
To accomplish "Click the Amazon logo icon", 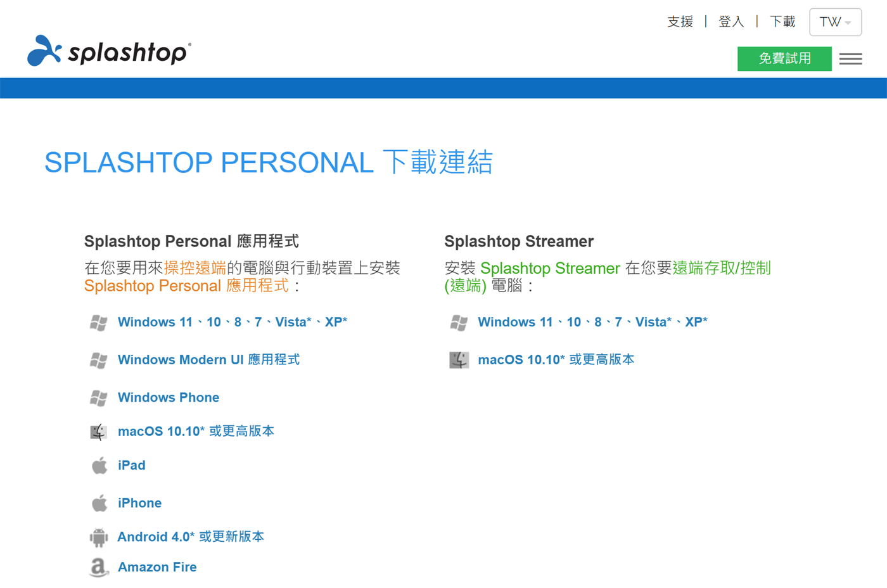I will tap(98, 568).
